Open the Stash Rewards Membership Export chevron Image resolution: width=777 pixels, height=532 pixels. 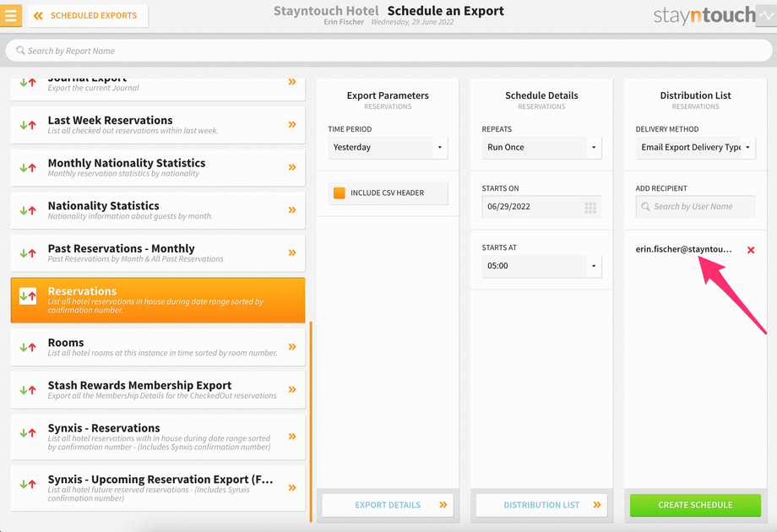[292, 389]
